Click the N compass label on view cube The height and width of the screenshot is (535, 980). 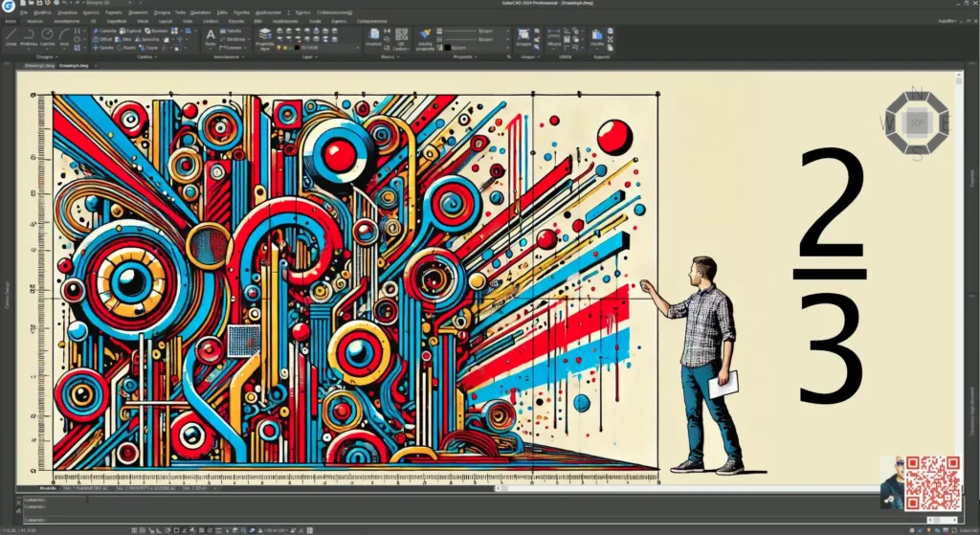917,95
